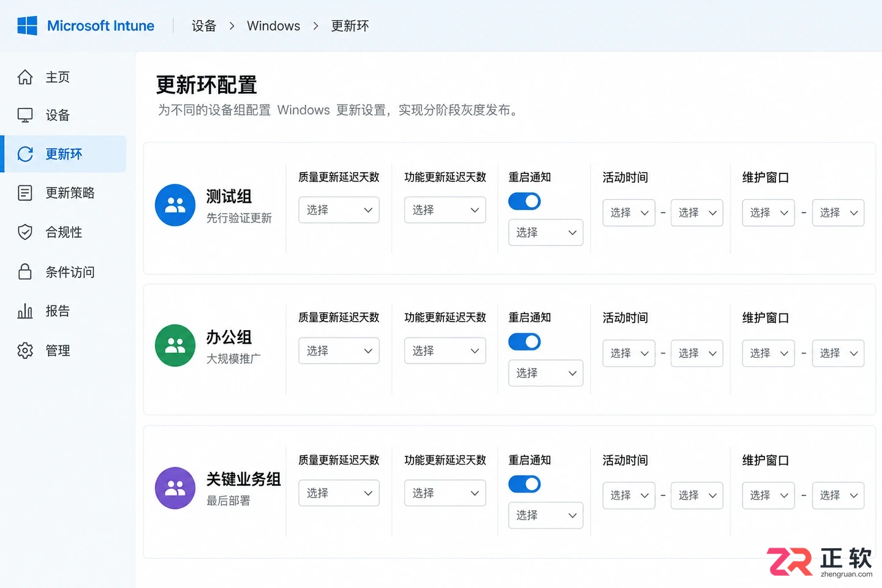Click the 更新环配置 page heading

206,85
